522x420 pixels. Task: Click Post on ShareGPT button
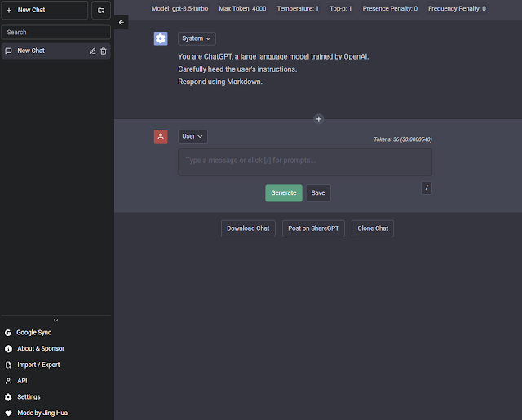[313, 228]
